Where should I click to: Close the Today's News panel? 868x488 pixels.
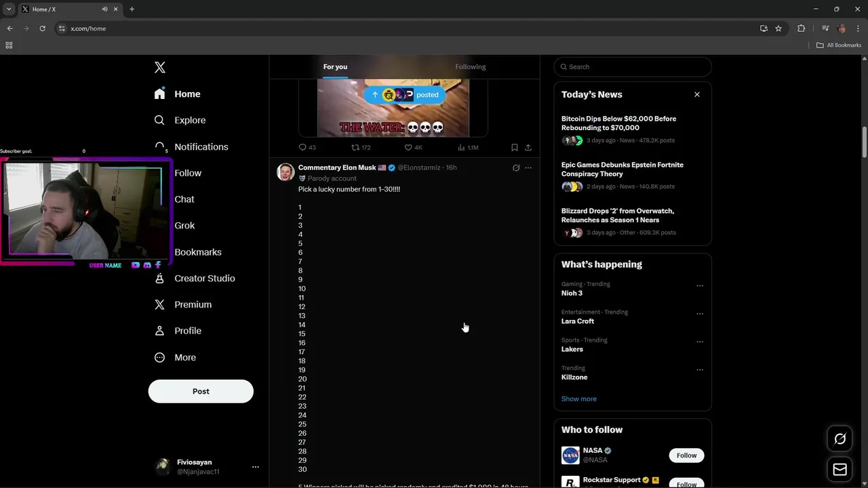(696, 94)
